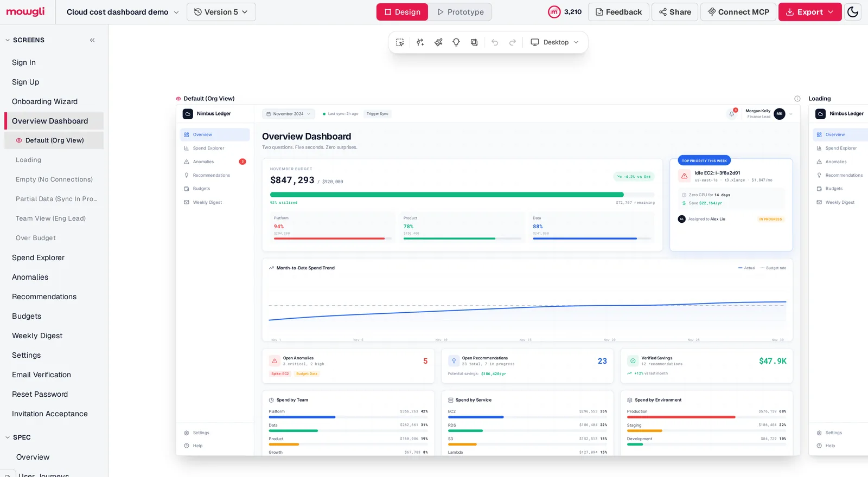Select Overview Dashboard screen
Image resolution: width=868 pixels, height=477 pixels.
click(x=54, y=121)
